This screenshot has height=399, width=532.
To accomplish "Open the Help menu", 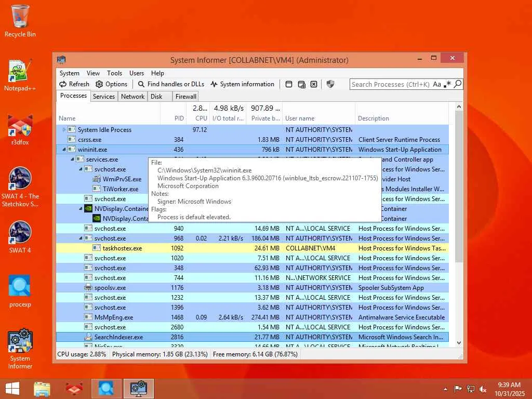I will 157,73.
